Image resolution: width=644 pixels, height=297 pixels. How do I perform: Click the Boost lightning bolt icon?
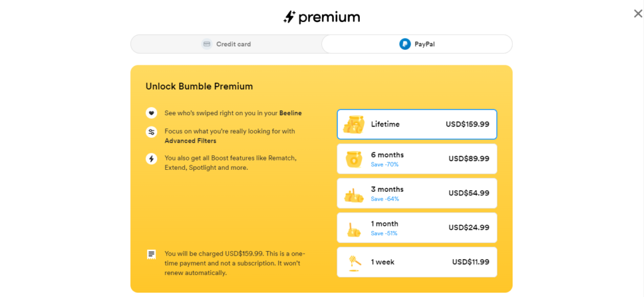click(152, 159)
